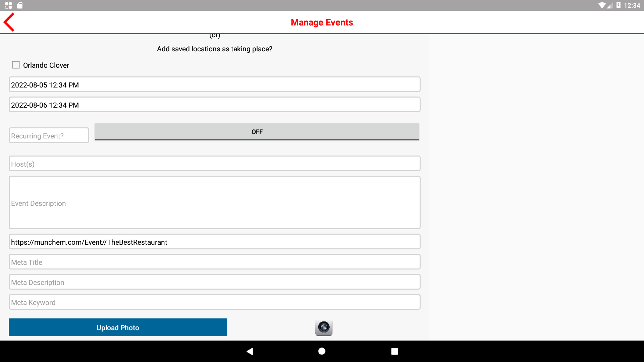This screenshot has height=362, width=644.
Task: Tap the SD card status icon
Action: 20,5
